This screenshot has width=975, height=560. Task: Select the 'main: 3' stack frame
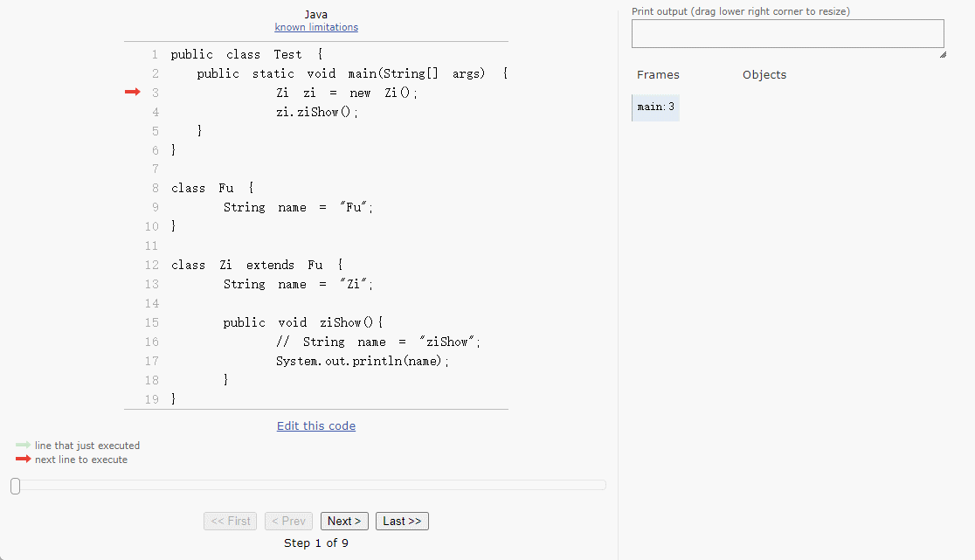tap(655, 107)
